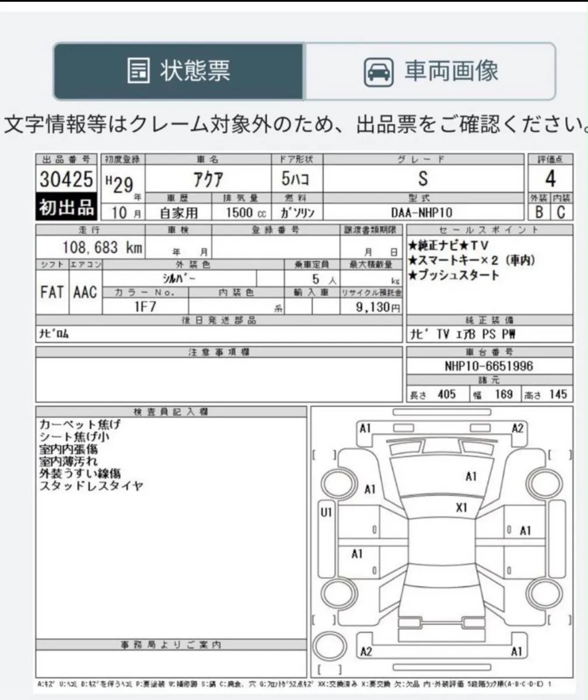The image size is (588, 700).
Task: Click the セールスポイント header
Action: pos(489,230)
